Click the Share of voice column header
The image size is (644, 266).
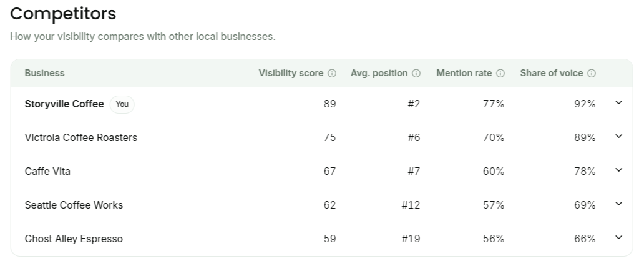tap(551, 73)
